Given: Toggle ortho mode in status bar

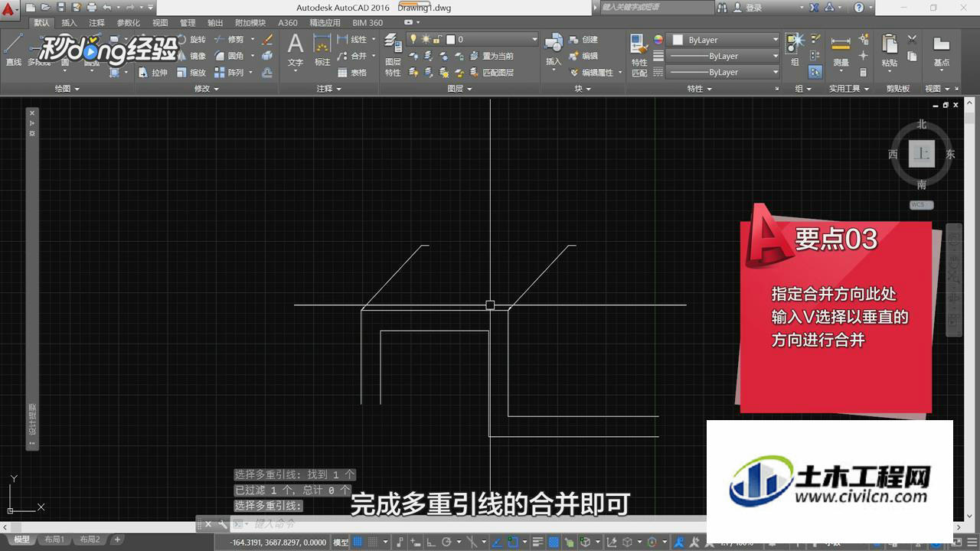Looking at the screenshot, I should tap(430, 542).
